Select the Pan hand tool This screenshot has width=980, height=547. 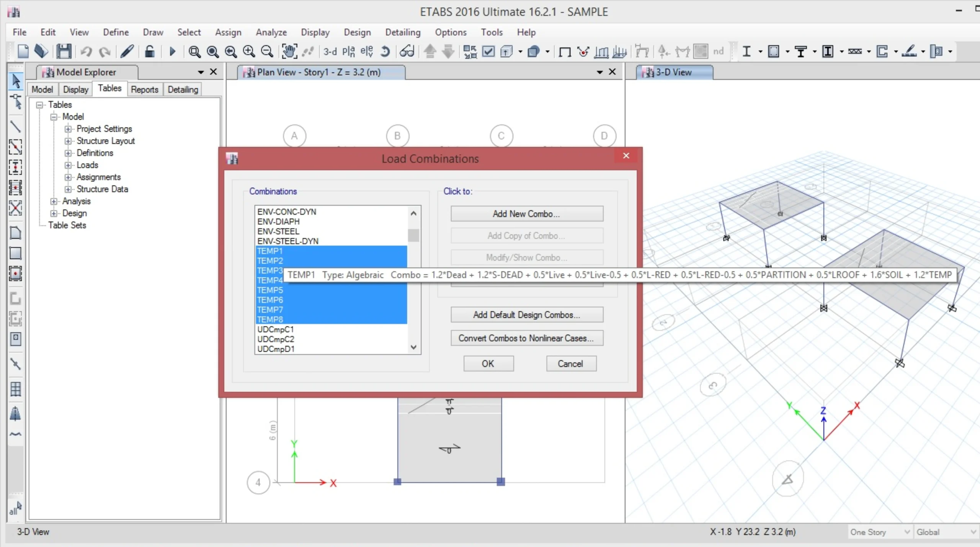tap(289, 51)
